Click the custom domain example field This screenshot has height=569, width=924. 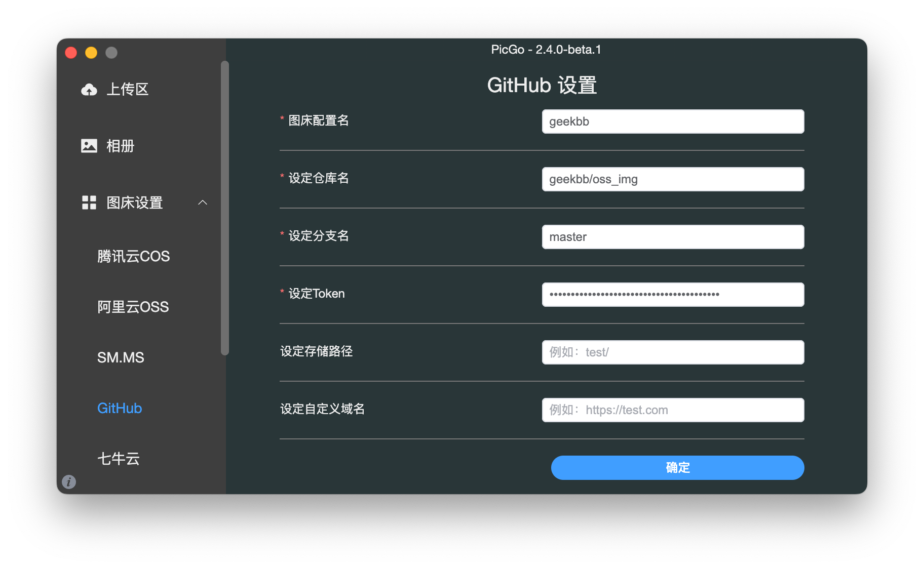[672, 410]
